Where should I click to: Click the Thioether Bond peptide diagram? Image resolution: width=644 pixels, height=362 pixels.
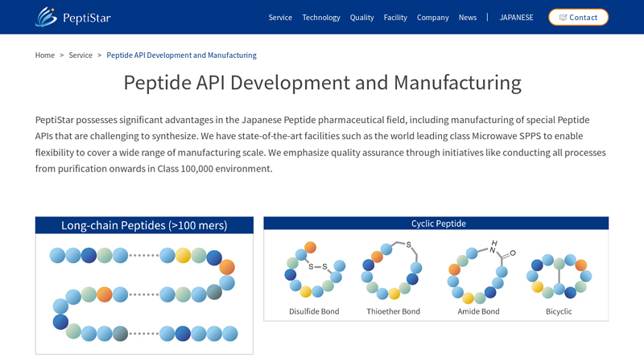point(392,270)
